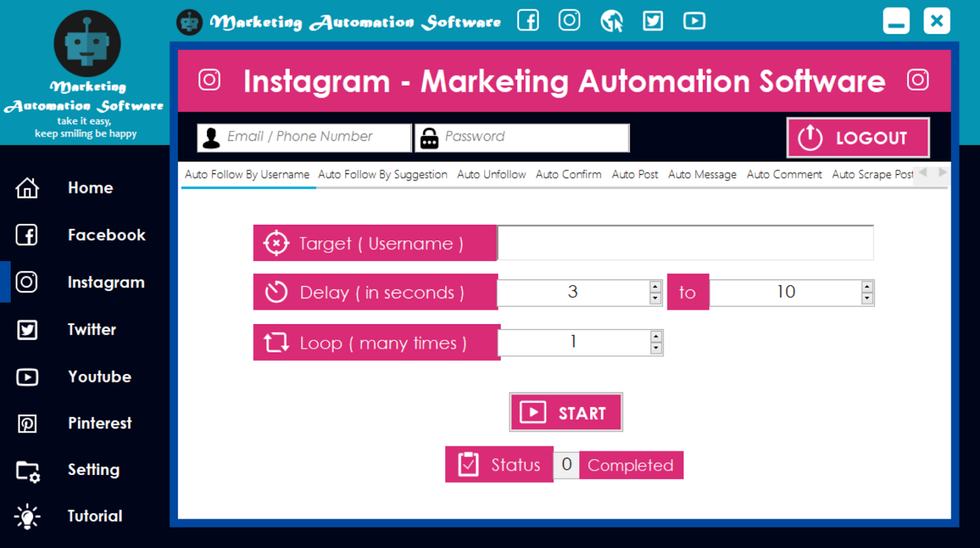The image size is (980, 548).
Task: Click the Facebook icon in sidebar
Action: pos(27,235)
